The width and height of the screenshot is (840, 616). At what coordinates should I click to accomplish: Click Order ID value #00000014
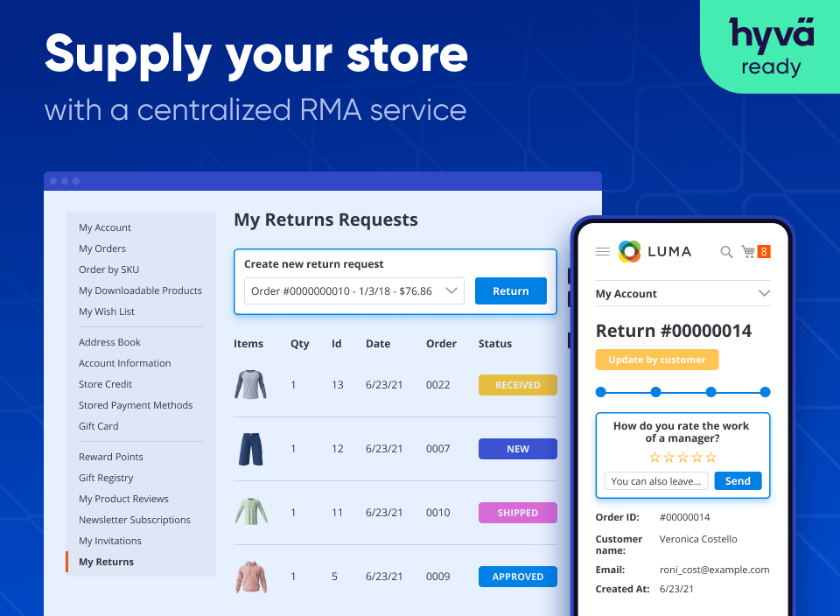(x=684, y=517)
